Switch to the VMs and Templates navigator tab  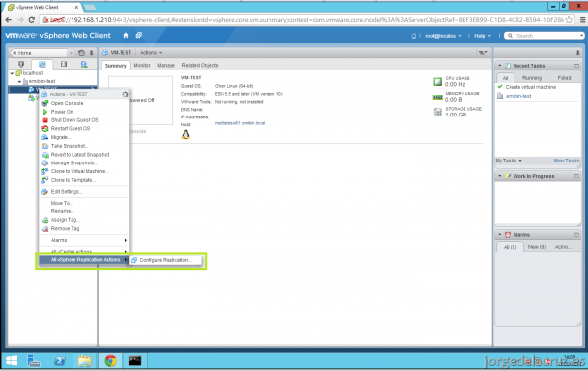[x=42, y=64]
